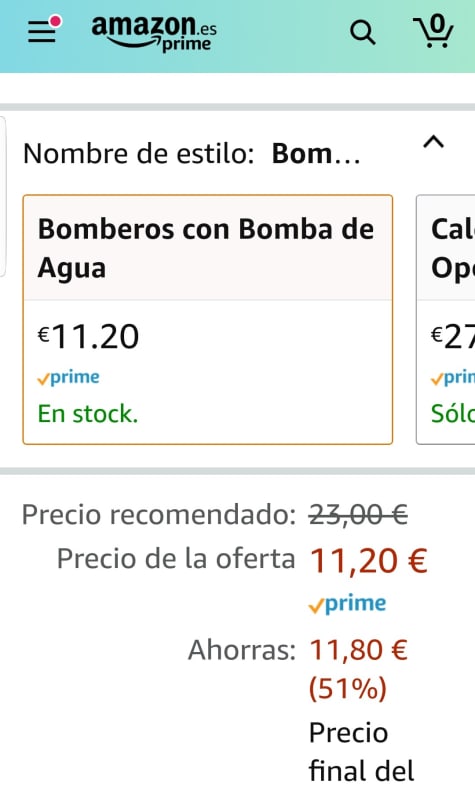Click the amazon.es prime logo
This screenshot has height=798, width=475.
pyautogui.click(x=154, y=33)
